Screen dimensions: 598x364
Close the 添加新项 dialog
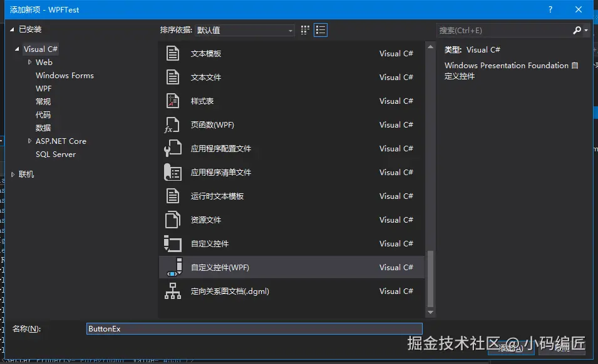(579, 9)
